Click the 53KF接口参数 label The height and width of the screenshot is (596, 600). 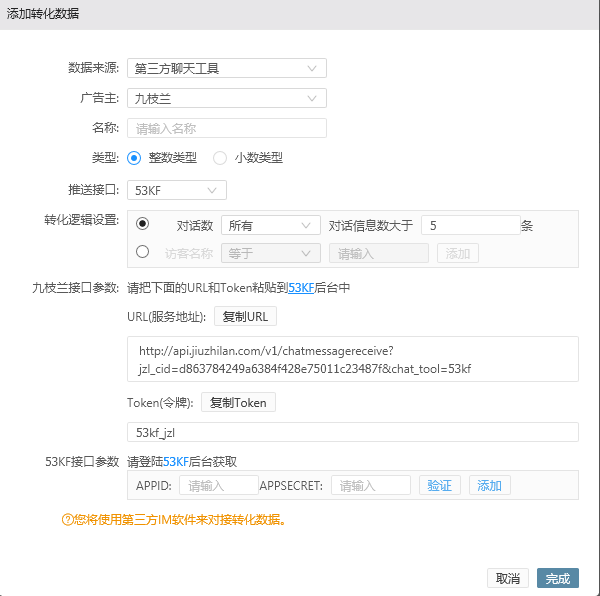[x=82, y=462]
